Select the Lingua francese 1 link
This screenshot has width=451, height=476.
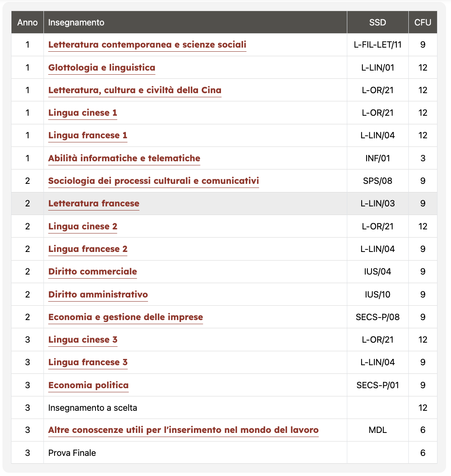pos(88,135)
